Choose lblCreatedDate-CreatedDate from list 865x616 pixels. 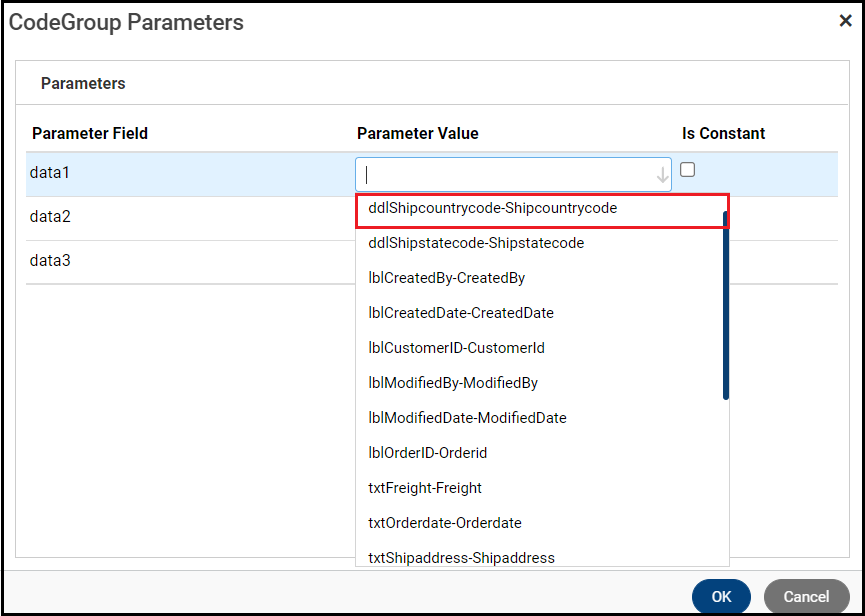(461, 313)
